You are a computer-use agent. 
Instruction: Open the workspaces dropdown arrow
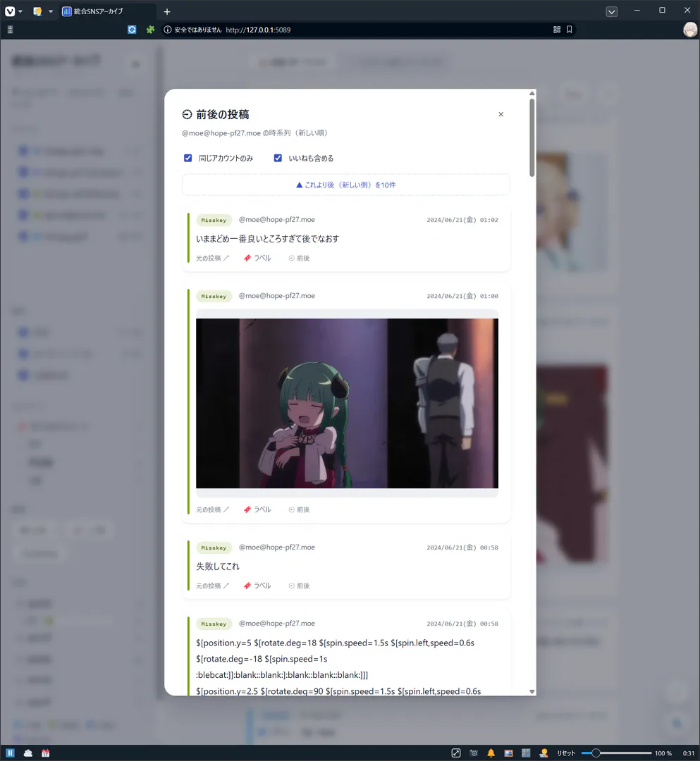pos(51,11)
